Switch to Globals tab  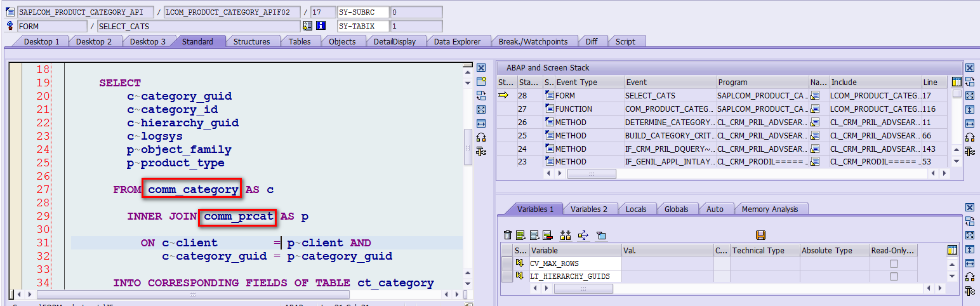pos(676,209)
